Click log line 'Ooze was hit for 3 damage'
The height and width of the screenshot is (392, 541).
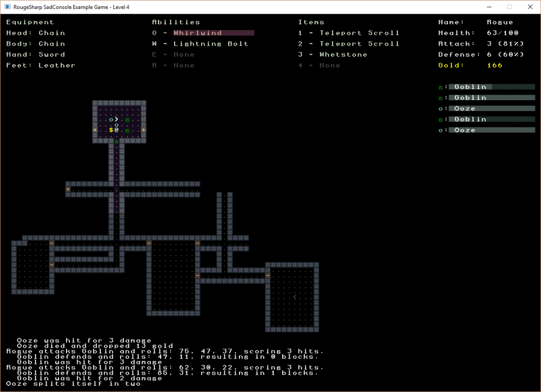click(x=84, y=340)
